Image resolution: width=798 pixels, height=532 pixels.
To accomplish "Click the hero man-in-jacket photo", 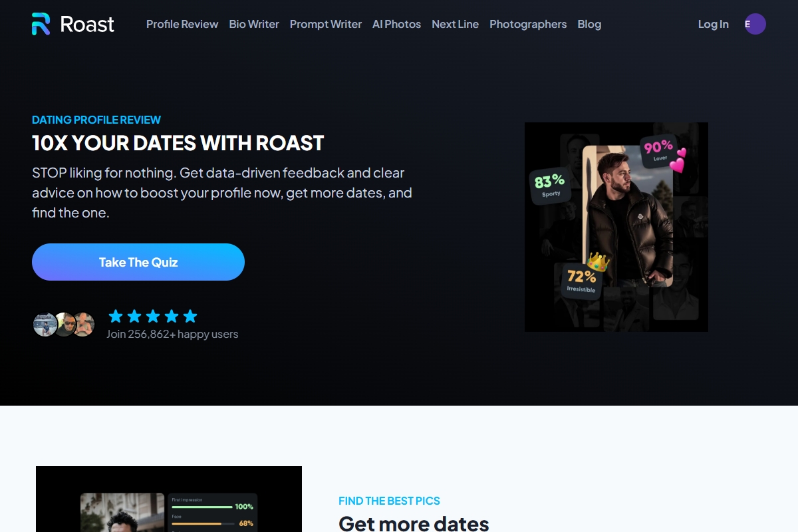I will click(x=628, y=216).
